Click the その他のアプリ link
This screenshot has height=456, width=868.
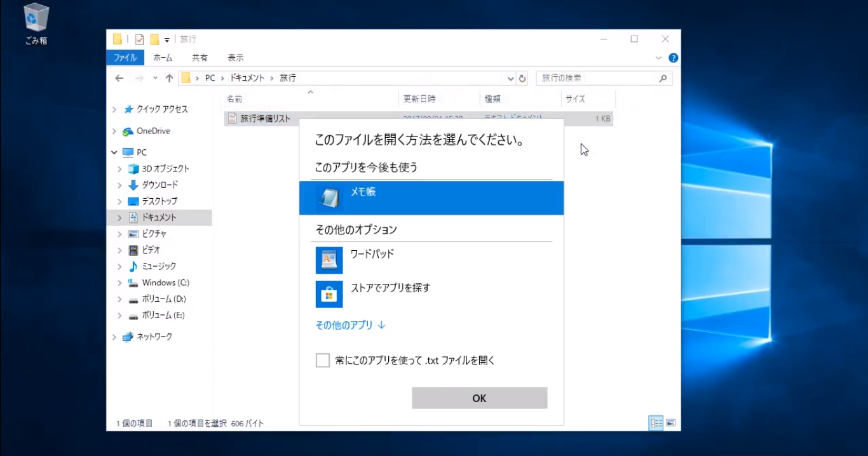(351, 325)
